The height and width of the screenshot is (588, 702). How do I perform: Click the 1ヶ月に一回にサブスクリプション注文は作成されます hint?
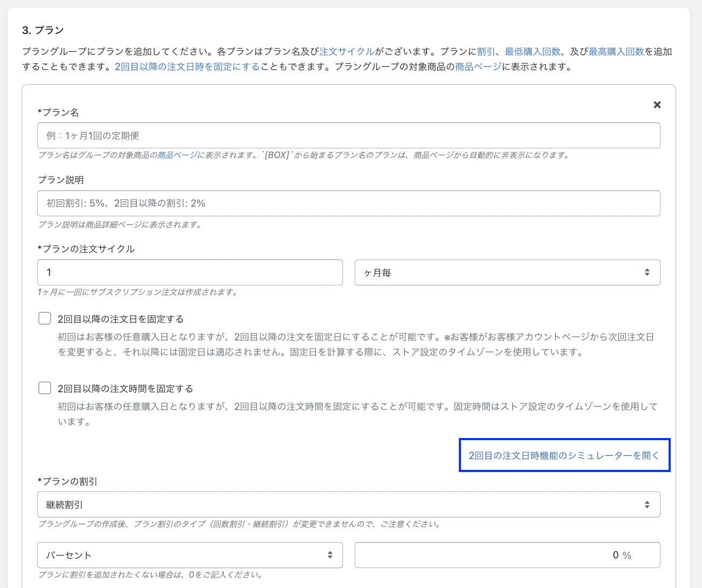coord(137,292)
